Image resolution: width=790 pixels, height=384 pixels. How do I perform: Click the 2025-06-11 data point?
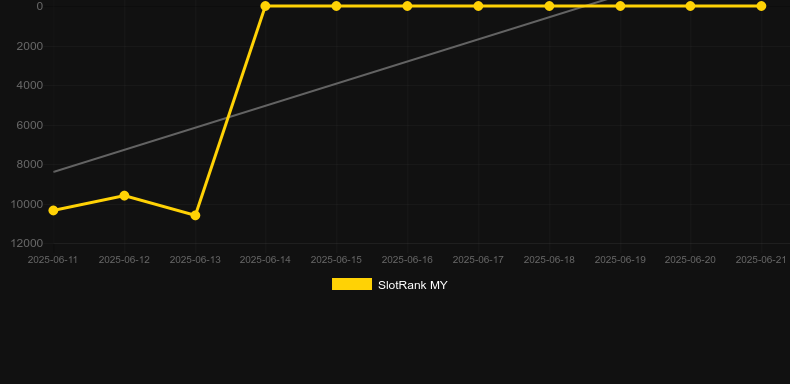[x=53, y=210]
